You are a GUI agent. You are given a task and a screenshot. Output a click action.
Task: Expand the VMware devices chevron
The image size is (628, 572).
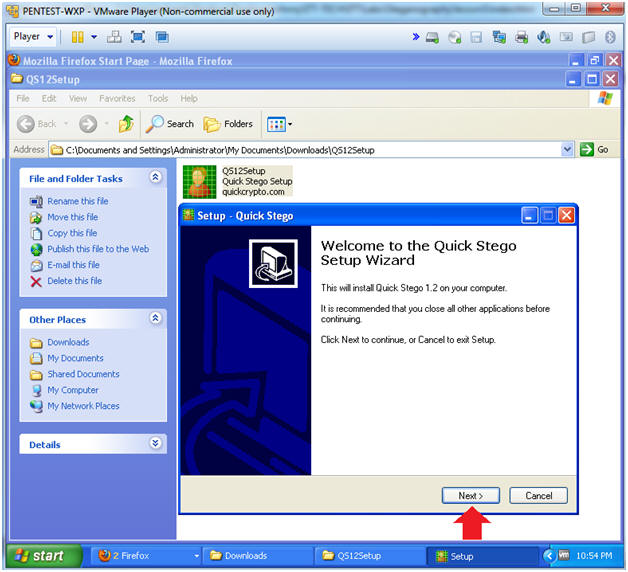[416, 37]
